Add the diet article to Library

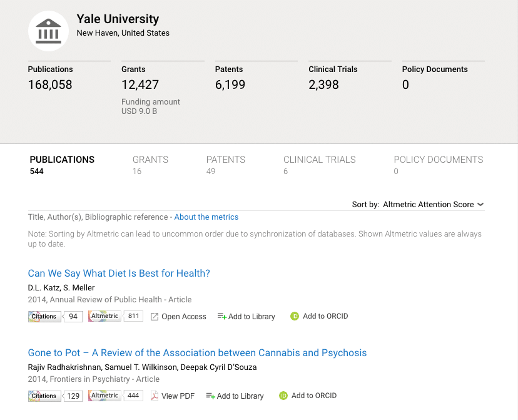(x=246, y=317)
